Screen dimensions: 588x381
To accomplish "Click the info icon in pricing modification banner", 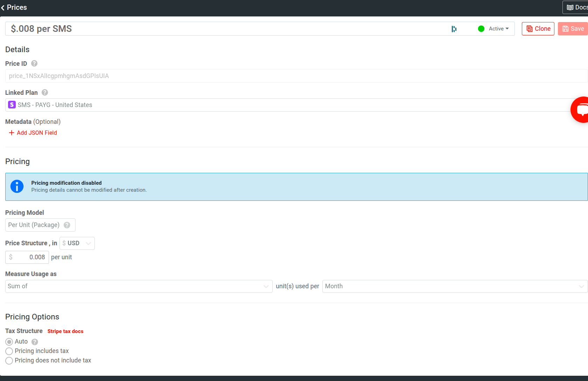I will [x=17, y=186].
